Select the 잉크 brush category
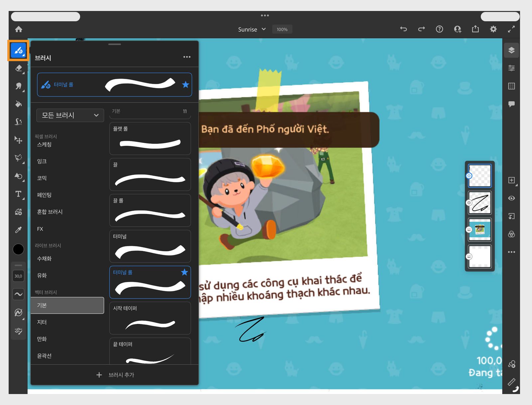The width and height of the screenshot is (532, 405). click(67, 161)
